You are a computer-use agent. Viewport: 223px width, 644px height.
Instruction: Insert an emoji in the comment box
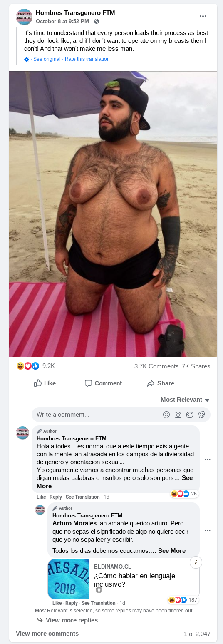click(x=166, y=415)
